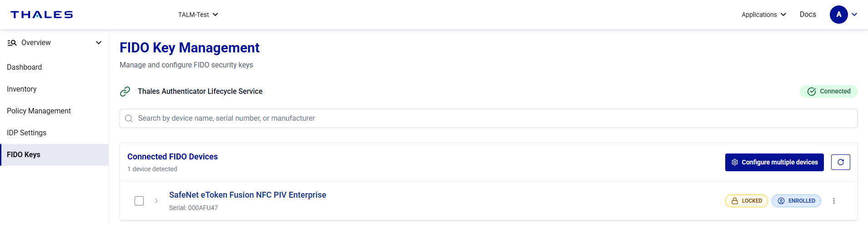This screenshot has width=868, height=225.
Task: Expand the Applications dropdown menu
Action: tap(763, 15)
